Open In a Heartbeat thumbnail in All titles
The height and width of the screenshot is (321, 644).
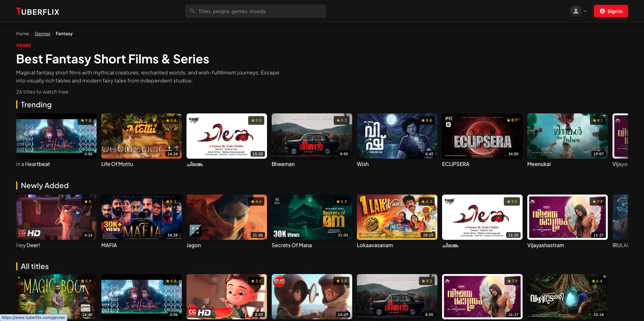pyautogui.click(x=142, y=297)
